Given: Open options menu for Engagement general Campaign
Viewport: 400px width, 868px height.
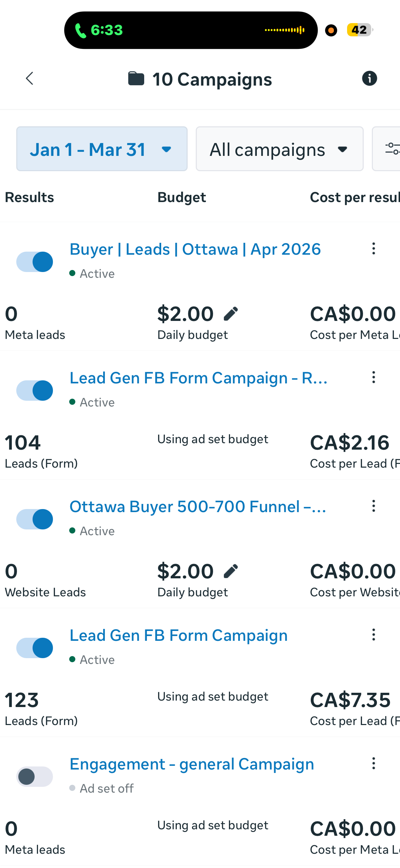Looking at the screenshot, I should [373, 764].
